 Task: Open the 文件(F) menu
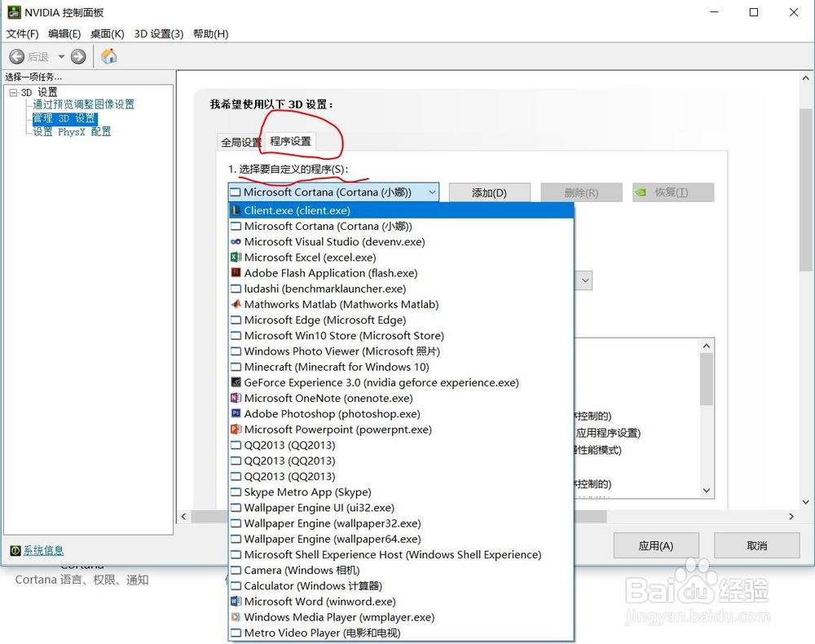(x=22, y=33)
